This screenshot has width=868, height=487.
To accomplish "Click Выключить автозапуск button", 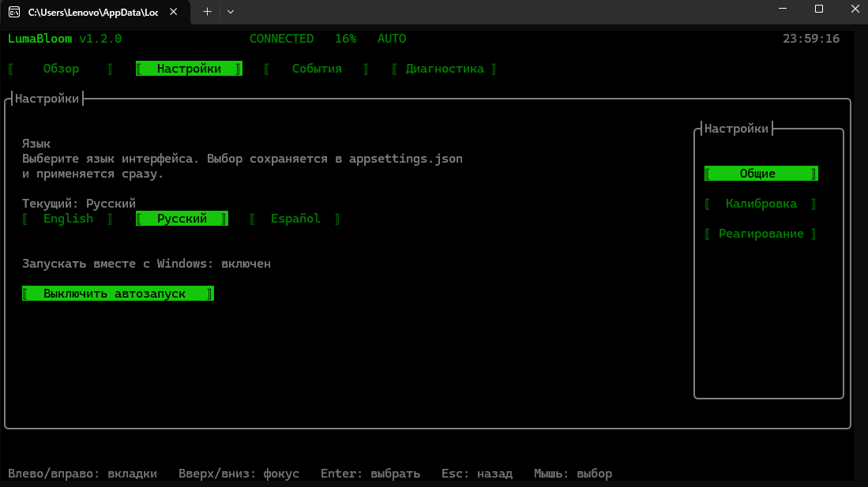I will point(118,294).
